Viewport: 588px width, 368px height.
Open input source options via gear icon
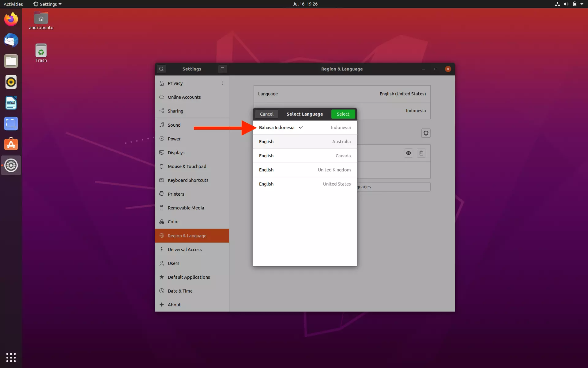click(x=426, y=133)
